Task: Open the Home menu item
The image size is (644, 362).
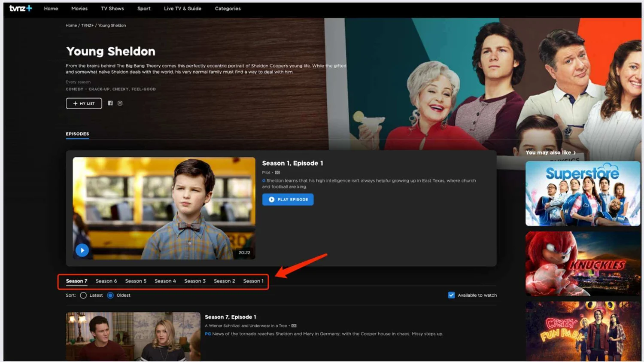Action: click(51, 9)
